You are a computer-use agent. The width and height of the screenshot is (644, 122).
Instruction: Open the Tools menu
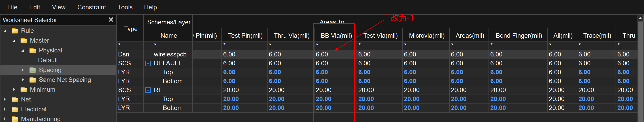click(125, 7)
